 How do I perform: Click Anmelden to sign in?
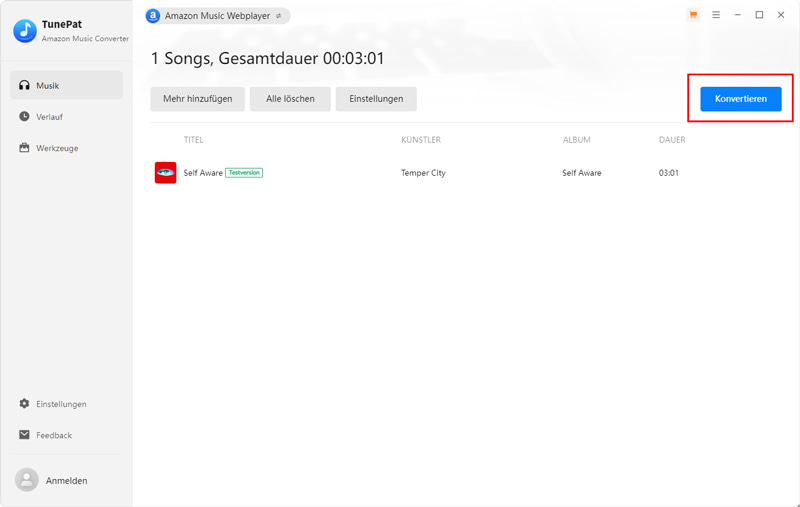[x=66, y=480]
